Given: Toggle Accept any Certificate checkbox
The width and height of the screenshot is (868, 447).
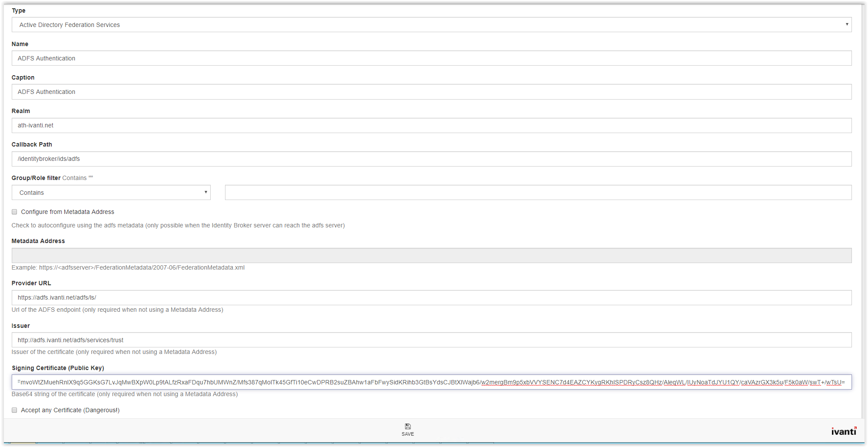Looking at the screenshot, I should 14,410.
